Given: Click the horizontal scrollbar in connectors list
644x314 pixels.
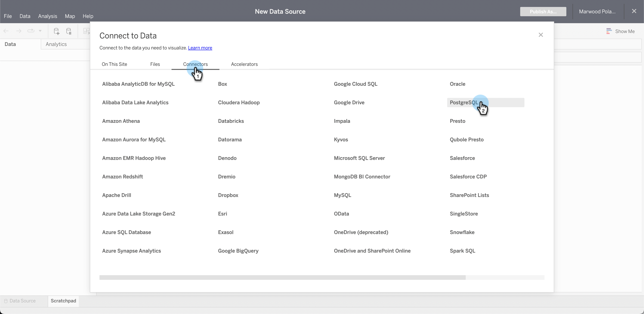Looking at the screenshot, I should point(283,278).
